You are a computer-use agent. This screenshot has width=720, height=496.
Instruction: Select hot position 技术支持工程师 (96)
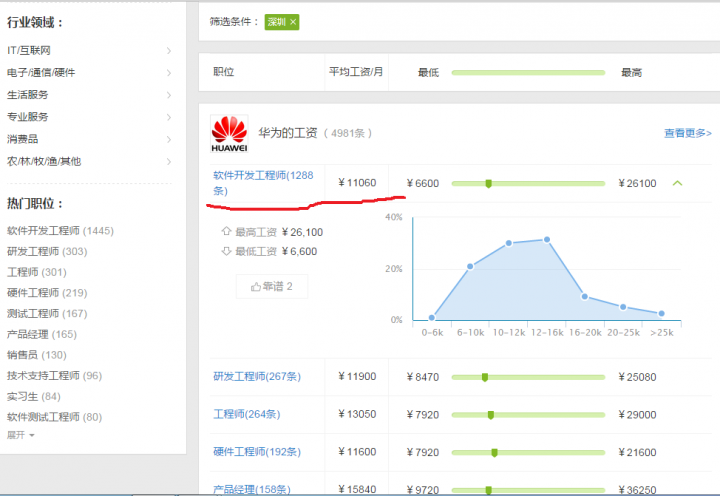point(54,375)
